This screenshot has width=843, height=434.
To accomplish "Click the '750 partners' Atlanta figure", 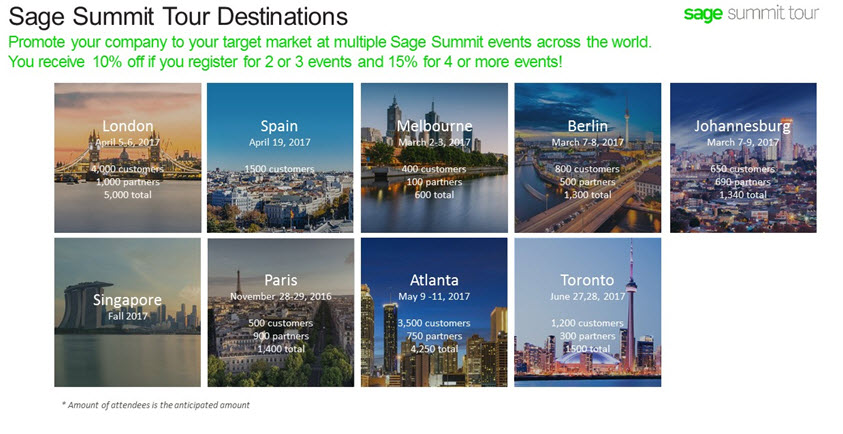I will [x=434, y=336].
